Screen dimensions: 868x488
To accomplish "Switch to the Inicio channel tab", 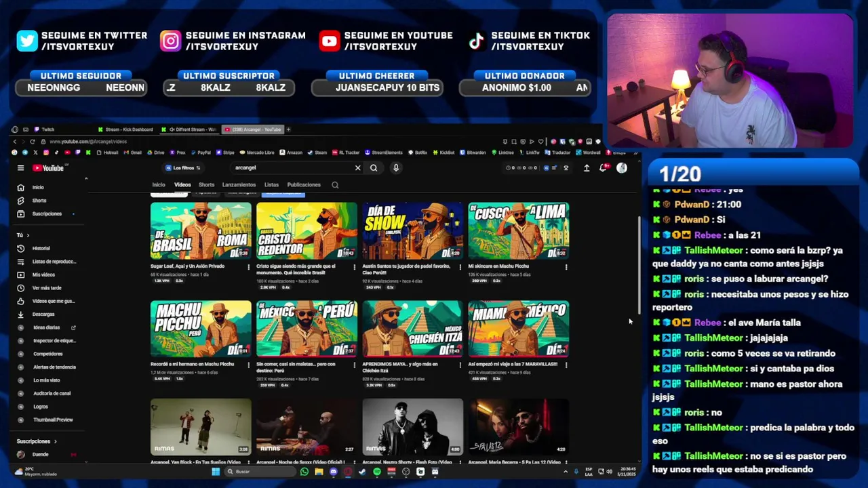I will 159,185.
